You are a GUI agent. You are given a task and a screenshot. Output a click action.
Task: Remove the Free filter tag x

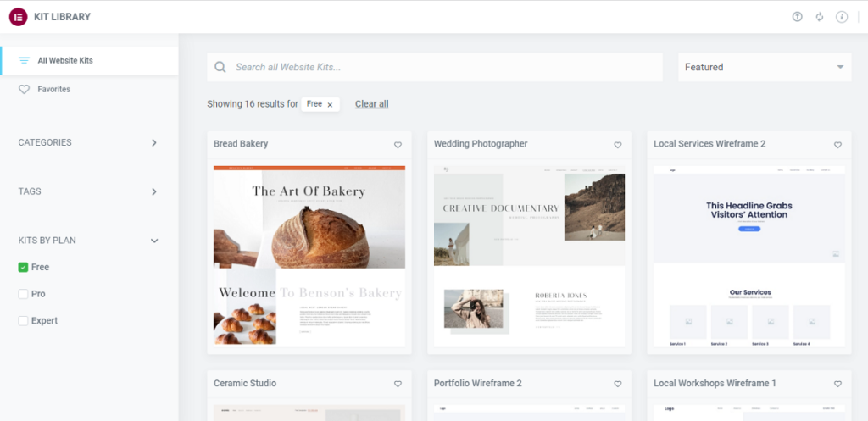coord(330,104)
